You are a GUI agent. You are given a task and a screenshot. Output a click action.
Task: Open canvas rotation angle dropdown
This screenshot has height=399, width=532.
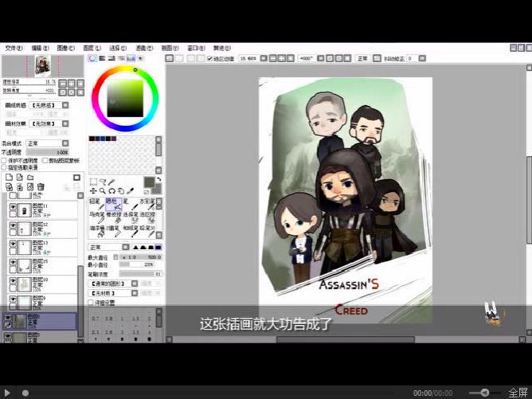pyautogui.click(x=321, y=58)
